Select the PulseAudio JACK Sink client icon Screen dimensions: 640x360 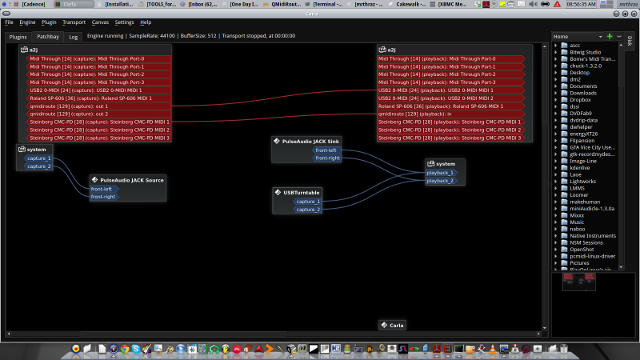point(277,141)
